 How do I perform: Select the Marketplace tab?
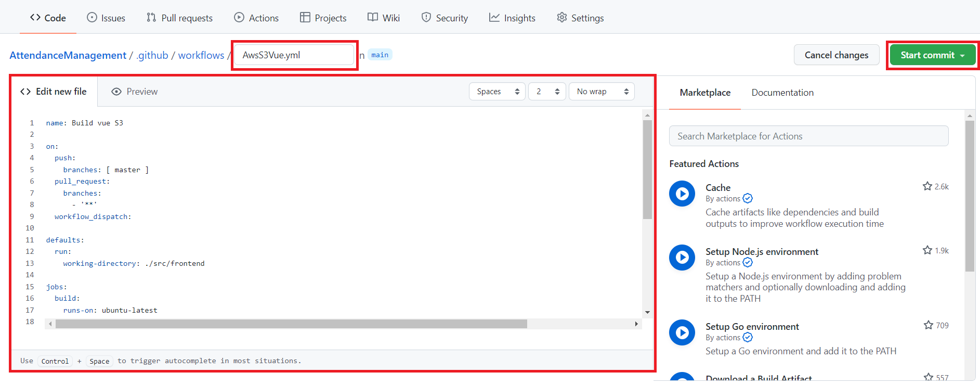tap(705, 93)
